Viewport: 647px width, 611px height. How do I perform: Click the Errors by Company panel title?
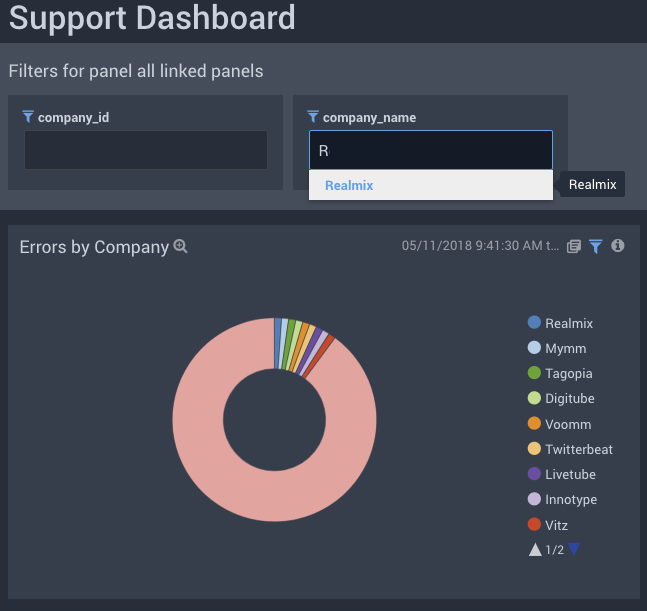coord(94,247)
